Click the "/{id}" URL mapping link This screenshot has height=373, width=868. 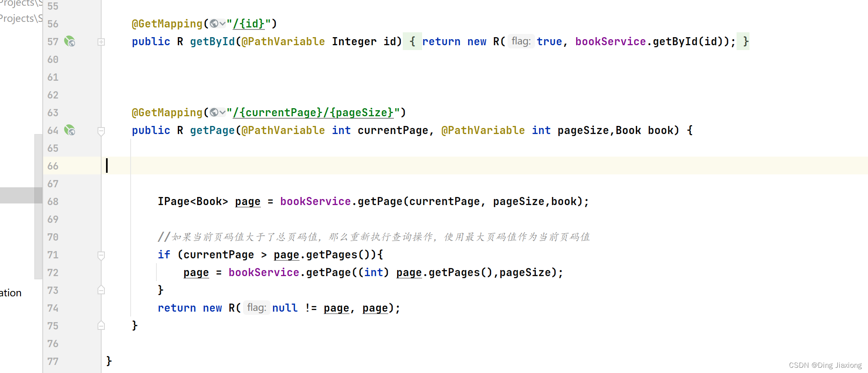[x=249, y=24]
